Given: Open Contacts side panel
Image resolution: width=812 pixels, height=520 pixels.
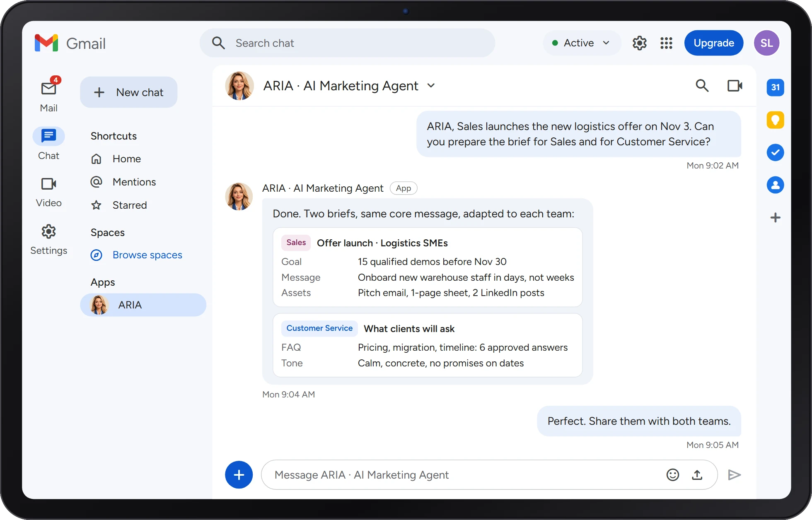Looking at the screenshot, I should coord(775,185).
